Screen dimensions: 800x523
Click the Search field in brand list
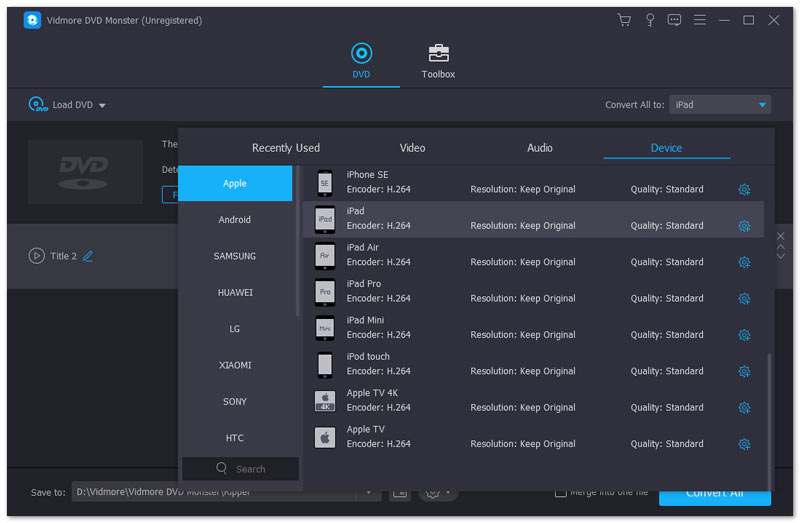[x=241, y=469]
